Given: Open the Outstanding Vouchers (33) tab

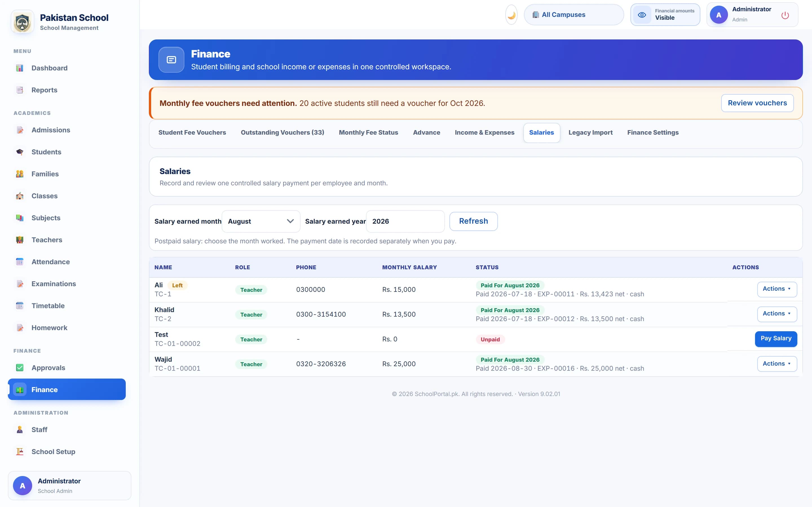Looking at the screenshot, I should tap(282, 133).
